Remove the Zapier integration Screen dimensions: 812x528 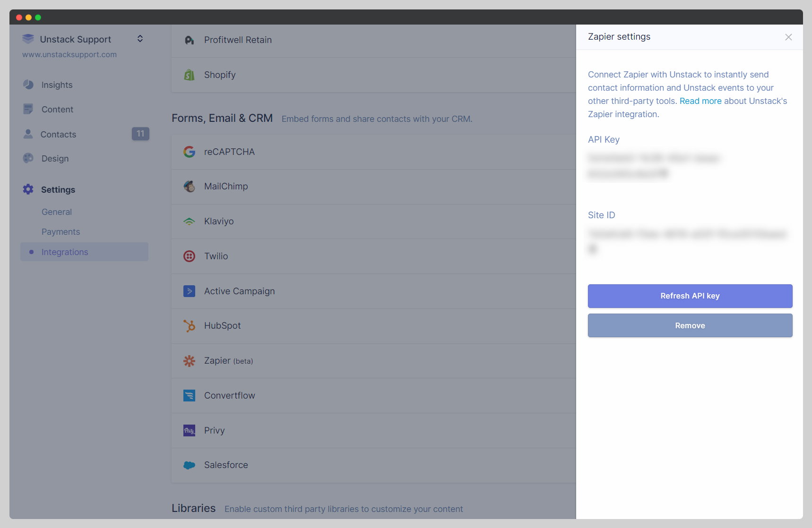690,325
